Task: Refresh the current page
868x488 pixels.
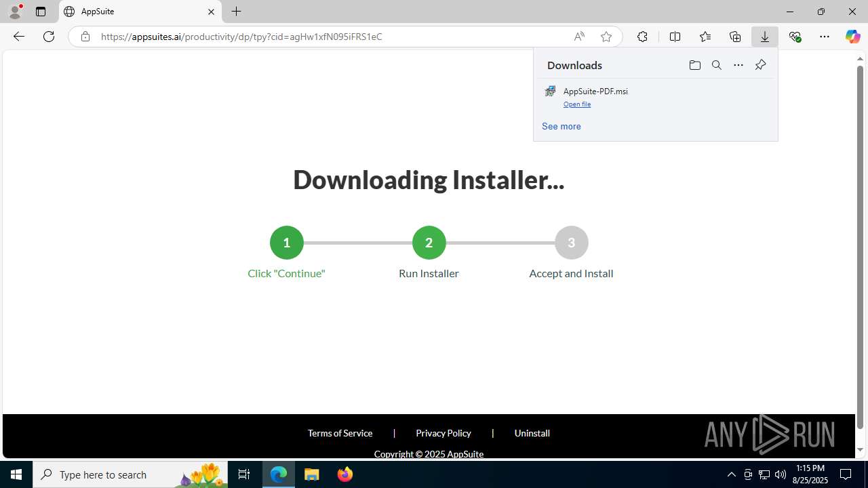Action: tap(49, 37)
